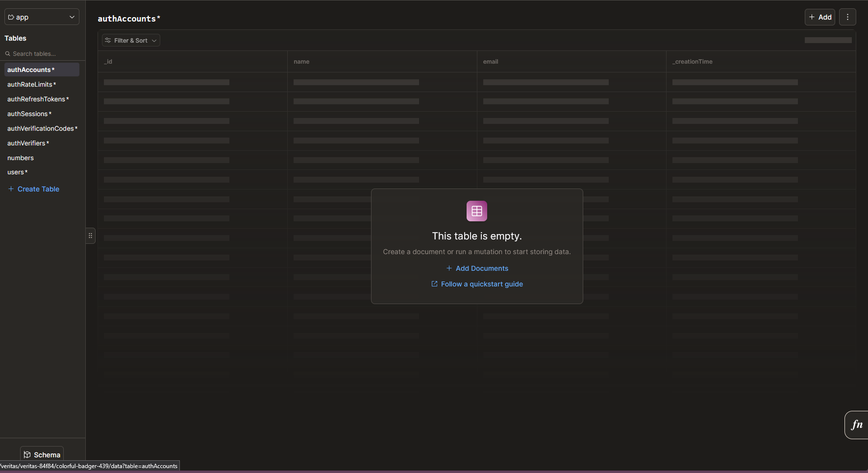Select the authVerificationCodes table

click(x=42, y=128)
